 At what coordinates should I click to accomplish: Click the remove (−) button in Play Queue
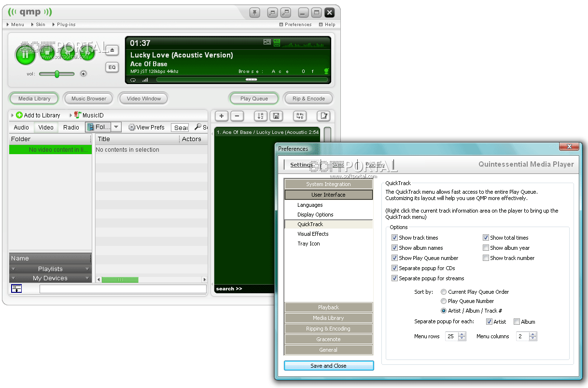coord(237,116)
